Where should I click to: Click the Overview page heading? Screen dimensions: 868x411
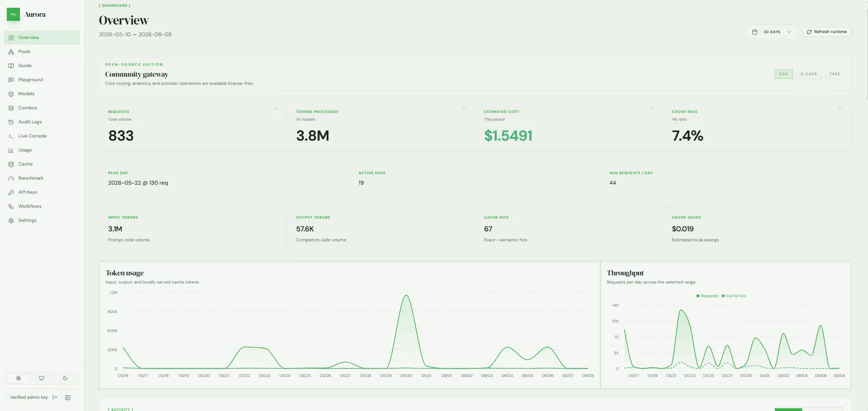pos(124,20)
